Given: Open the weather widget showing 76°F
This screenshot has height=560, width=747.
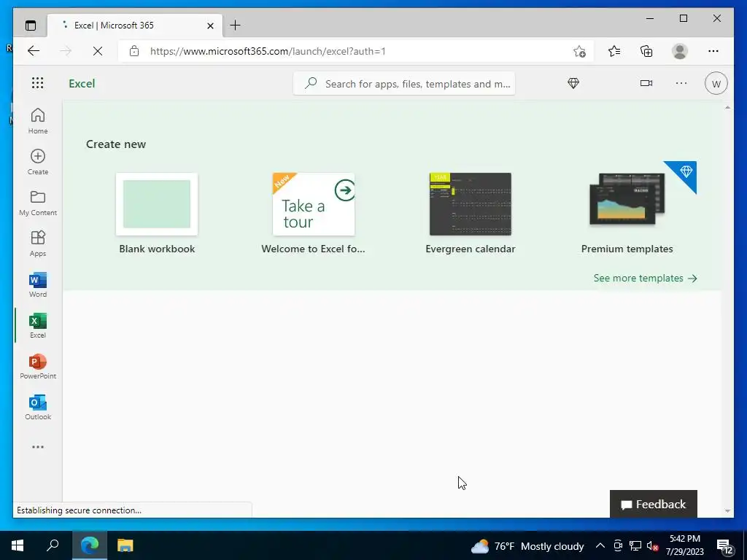Looking at the screenshot, I should coord(527,545).
